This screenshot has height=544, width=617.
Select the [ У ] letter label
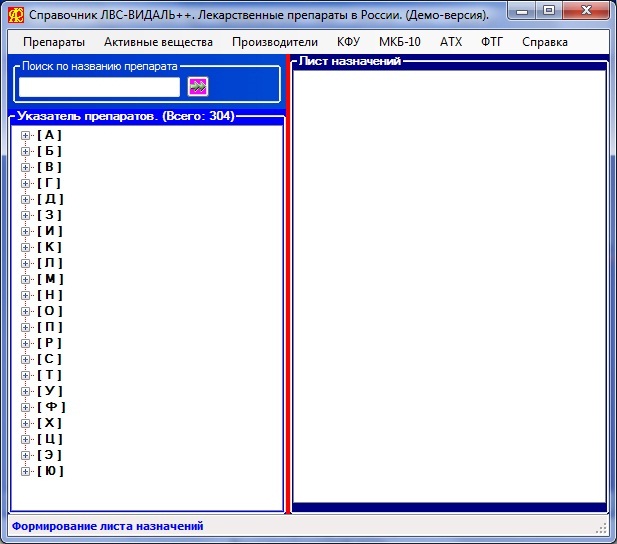[50, 391]
